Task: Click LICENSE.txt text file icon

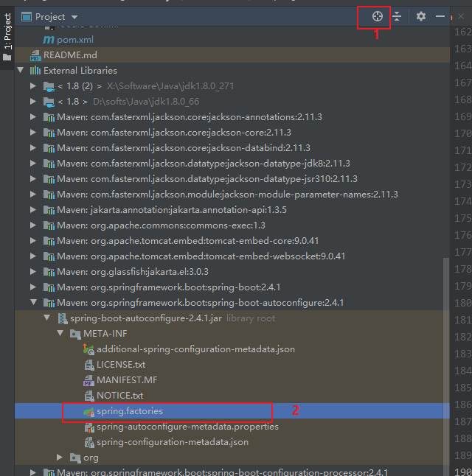Action: tap(89, 365)
